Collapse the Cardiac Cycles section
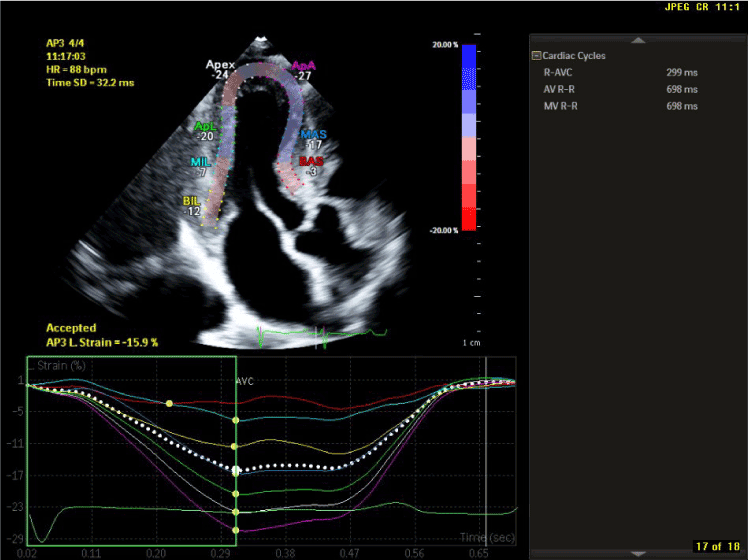 click(537, 56)
